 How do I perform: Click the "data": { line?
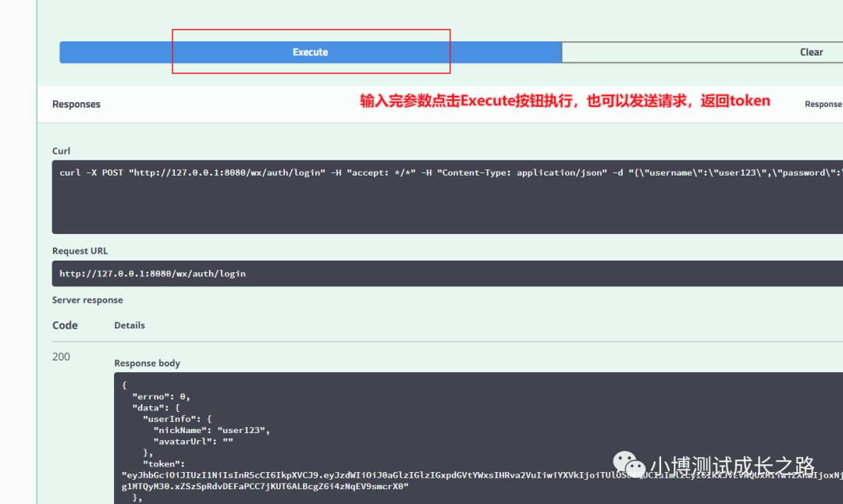click(x=156, y=408)
